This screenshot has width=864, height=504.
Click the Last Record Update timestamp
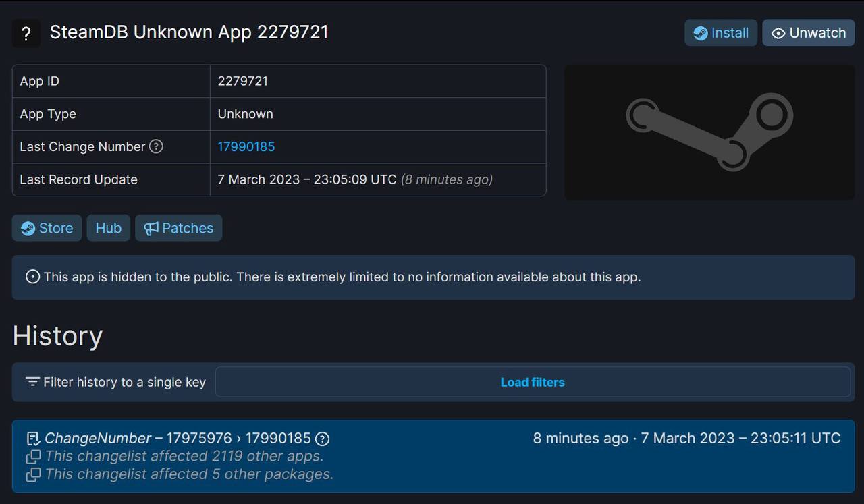coord(355,179)
